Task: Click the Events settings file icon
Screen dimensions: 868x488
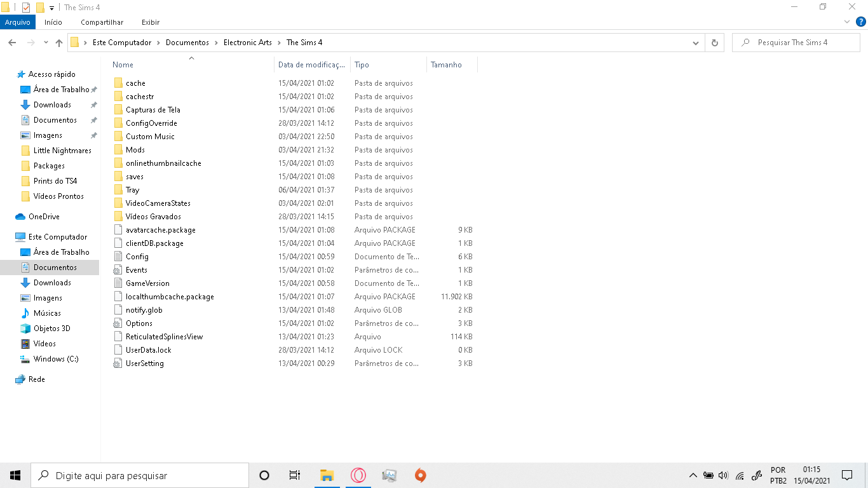Action: point(118,270)
